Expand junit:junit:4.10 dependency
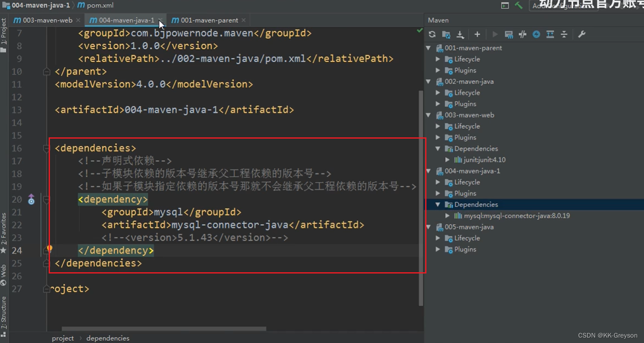 click(447, 160)
